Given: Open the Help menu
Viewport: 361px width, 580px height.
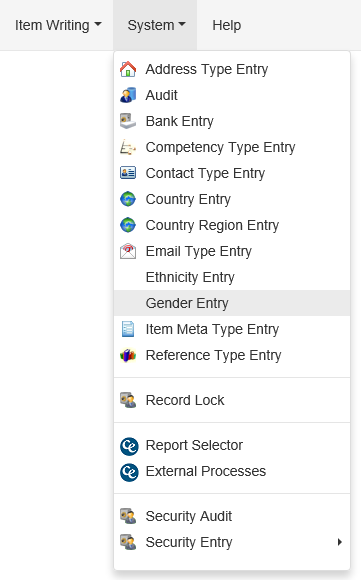Looking at the screenshot, I should pyautogui.click(x=226, y=25).
